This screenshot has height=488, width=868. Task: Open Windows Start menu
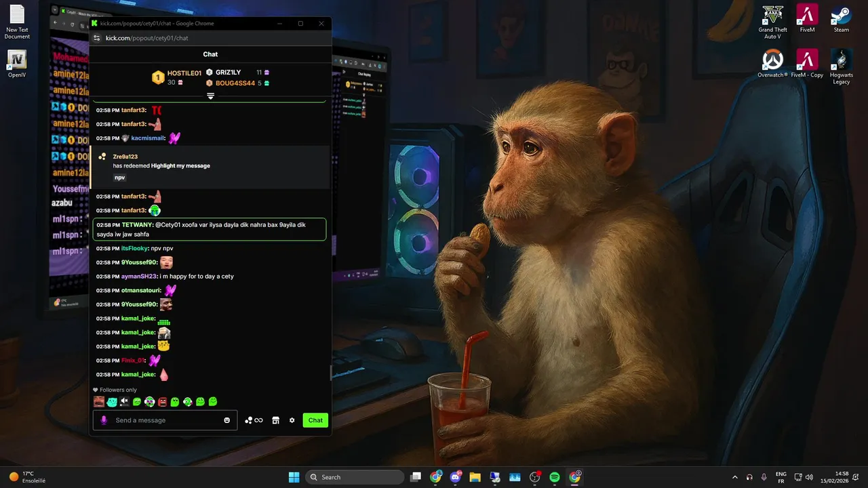(x=294, y=477)
